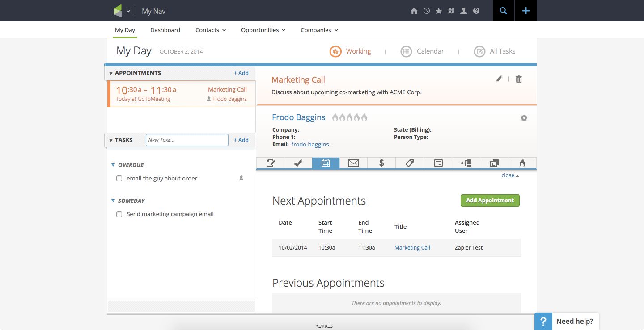Open the envelope email tab for contact
Viewport: 644px width, 330px height.
[353, 163]
